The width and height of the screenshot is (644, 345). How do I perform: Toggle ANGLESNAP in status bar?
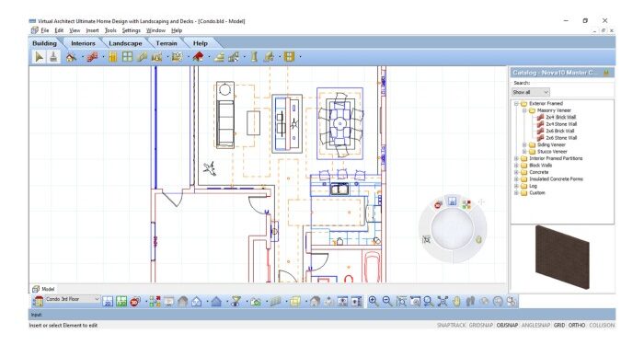pyautogui.click(x=535, y=326)
